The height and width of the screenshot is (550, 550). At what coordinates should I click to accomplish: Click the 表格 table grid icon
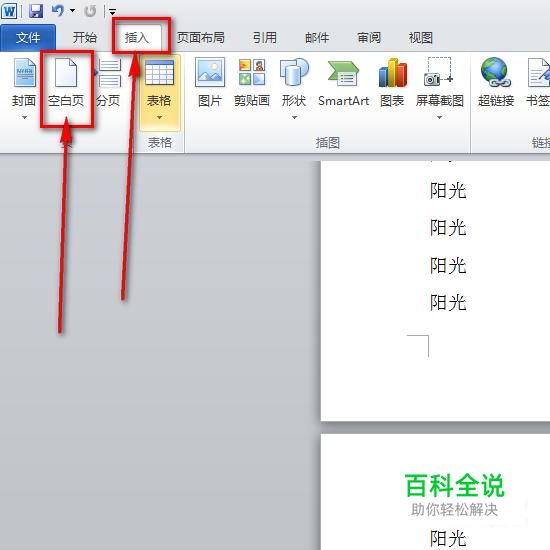[160, 73]
